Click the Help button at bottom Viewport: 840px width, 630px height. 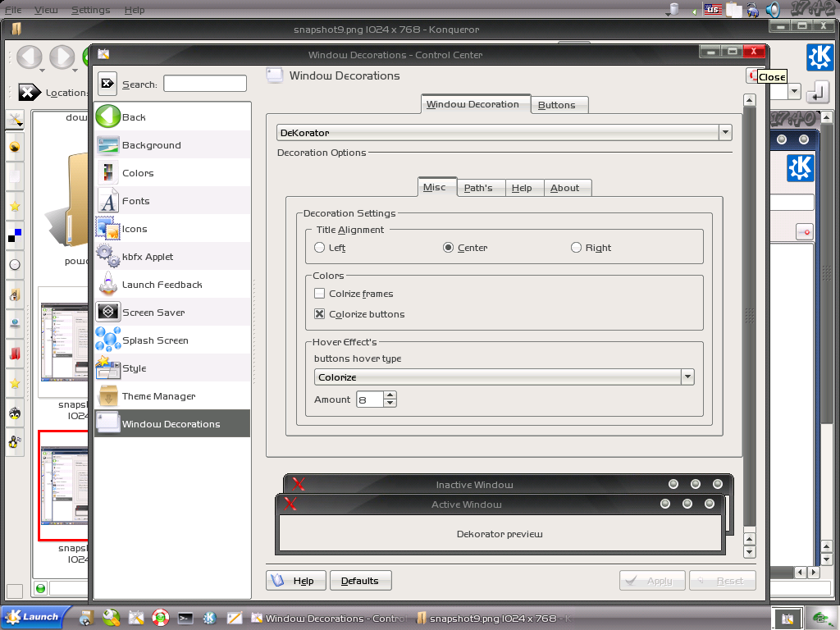pyautogui.click(x=295, y=580)
